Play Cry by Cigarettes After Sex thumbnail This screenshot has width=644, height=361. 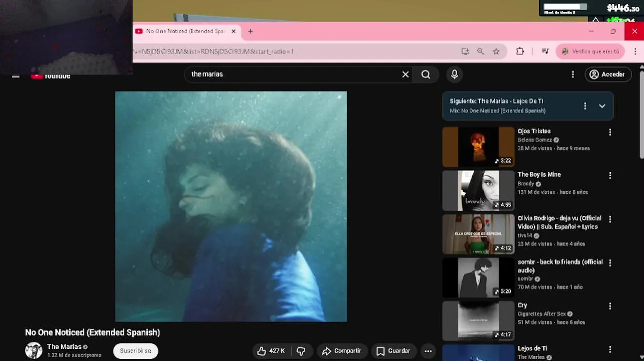tap(478, 321)
